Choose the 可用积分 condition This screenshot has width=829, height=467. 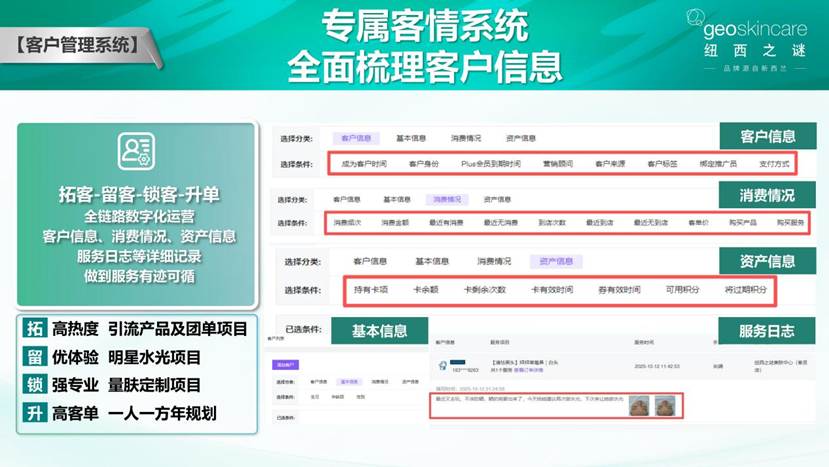pyautogui.click(x=682, y=290)
